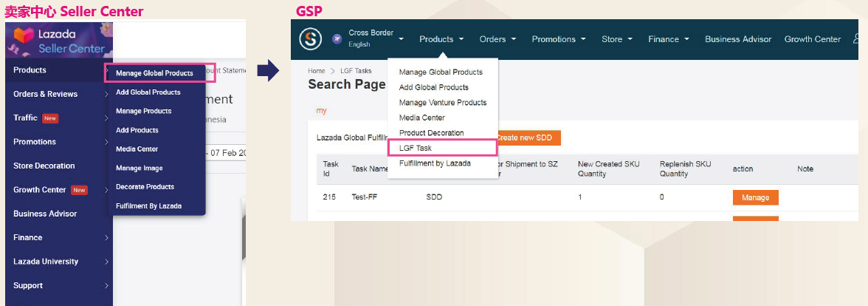Expand the Support sidebar chevron
The height and width of the screenshot is (306, 868).
[x=106, y=286]
